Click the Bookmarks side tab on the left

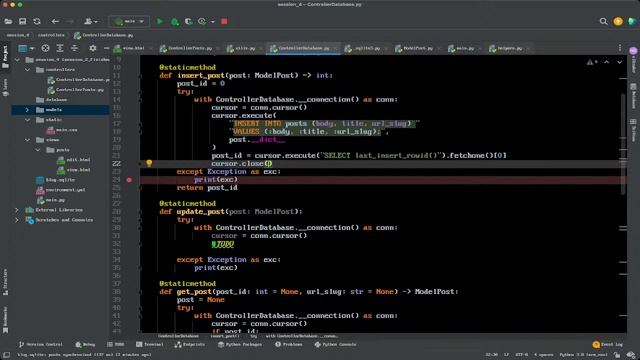click(x=5, y=320)
